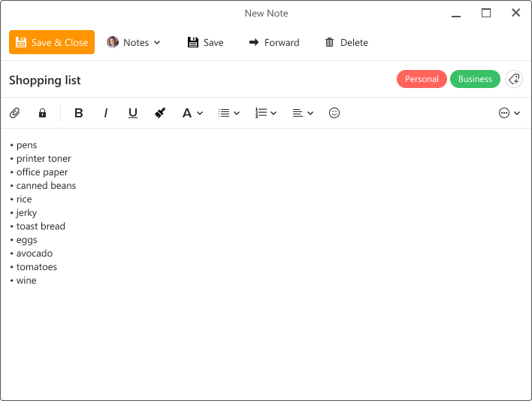Select the red Personal tag
532x401 pixels.
(422, 79)
